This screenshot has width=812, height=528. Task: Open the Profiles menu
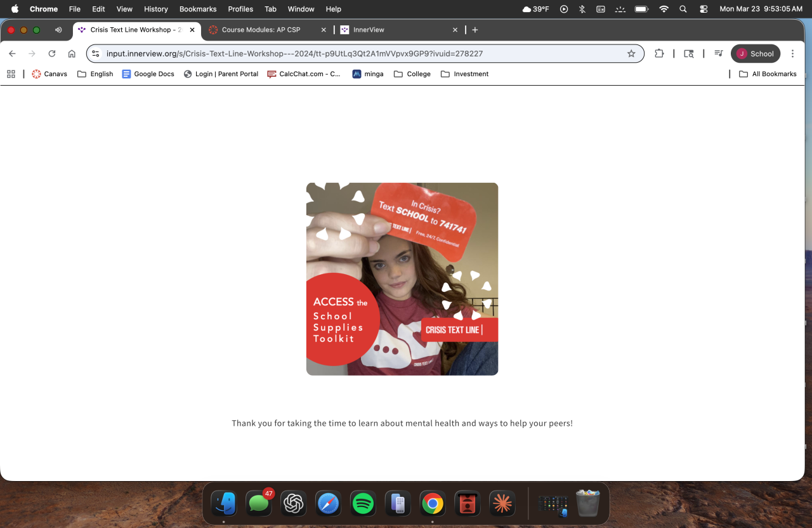240,9
